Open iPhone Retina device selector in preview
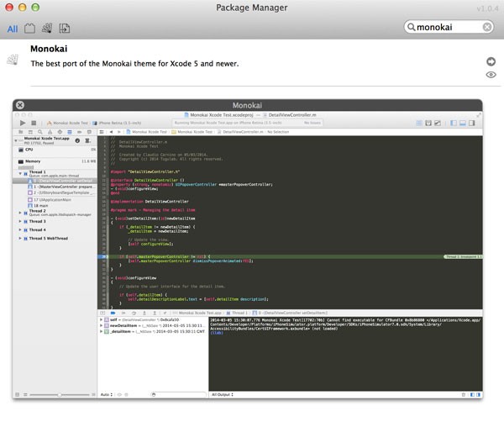504x432 pixels. (117, 123)
